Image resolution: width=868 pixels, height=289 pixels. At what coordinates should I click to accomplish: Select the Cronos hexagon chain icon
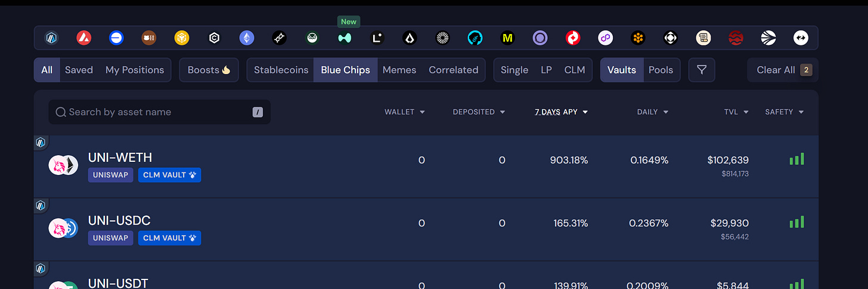214,38
